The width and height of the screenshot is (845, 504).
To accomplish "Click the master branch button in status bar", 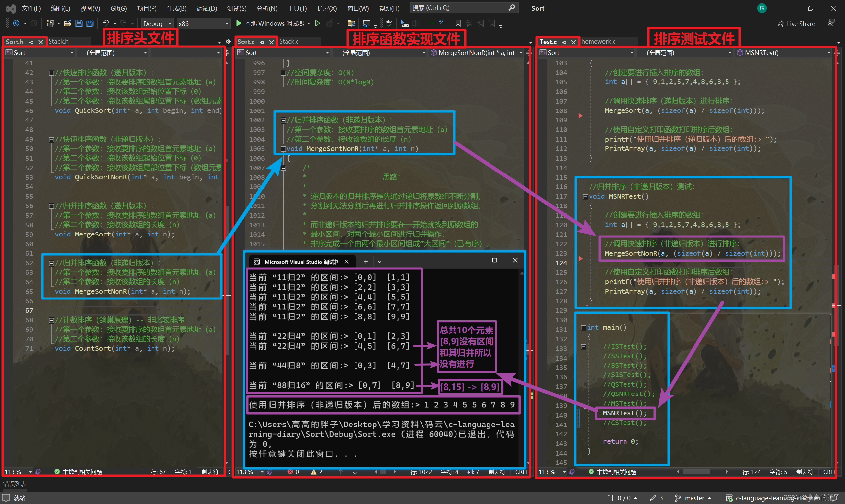I will coord(694,498).
